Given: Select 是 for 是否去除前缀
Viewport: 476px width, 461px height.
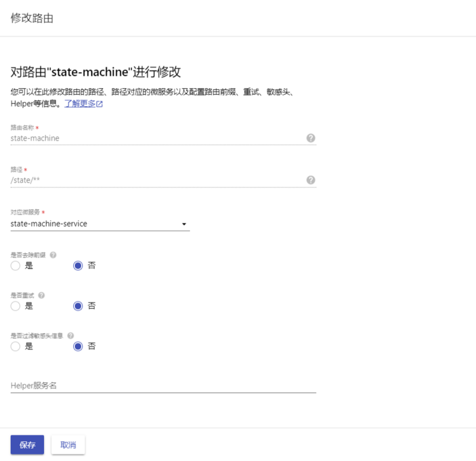Looking at the screenshot, I should (15, 266).
